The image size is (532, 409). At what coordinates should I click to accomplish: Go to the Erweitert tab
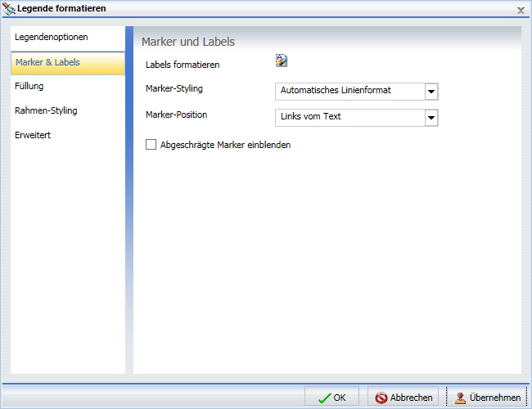68,135
